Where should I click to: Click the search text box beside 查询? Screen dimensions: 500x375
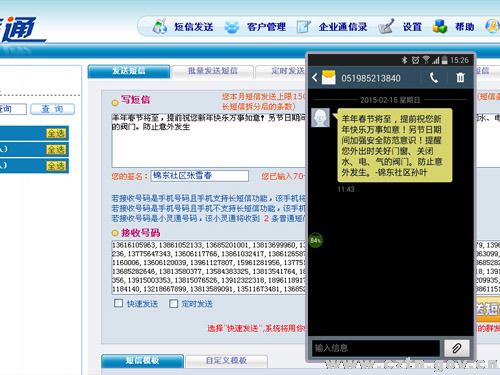pos(13,109)
